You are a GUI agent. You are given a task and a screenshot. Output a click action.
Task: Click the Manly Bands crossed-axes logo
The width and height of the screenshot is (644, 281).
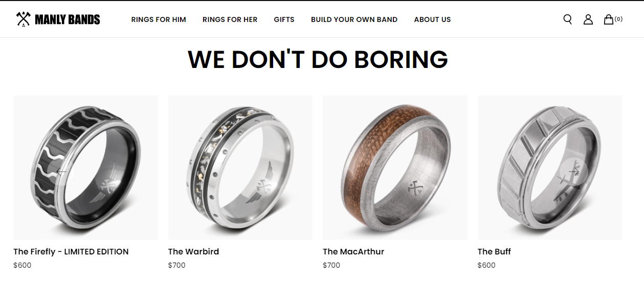pos(58,19)
